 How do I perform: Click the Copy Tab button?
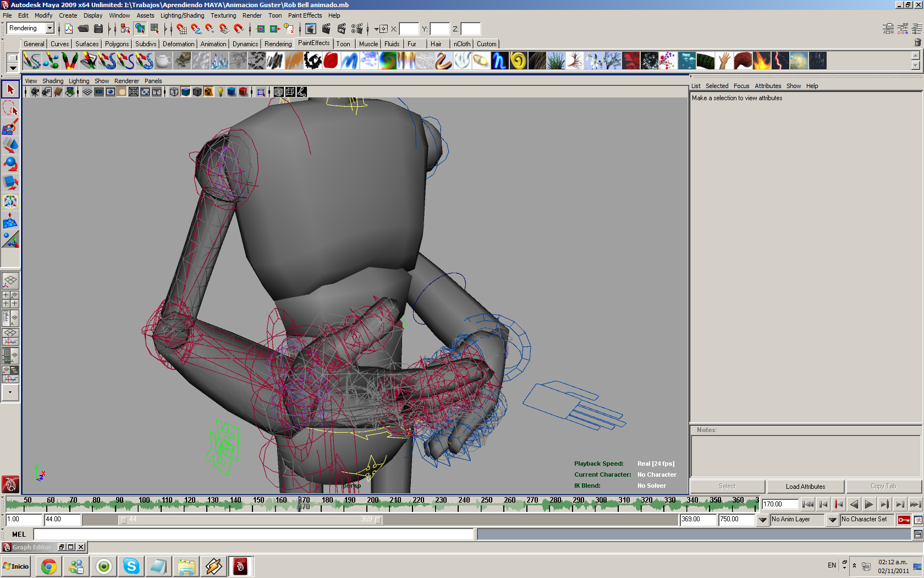point(883,486)
